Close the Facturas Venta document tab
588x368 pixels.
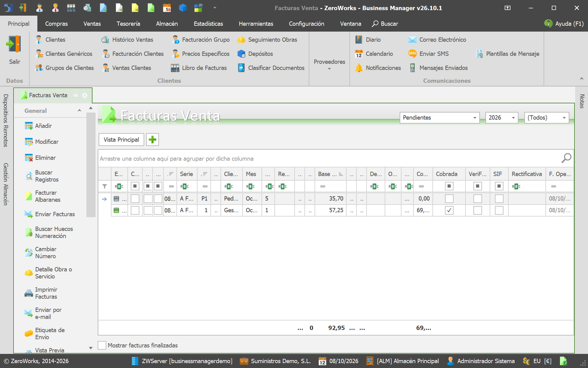click(85, 95)
